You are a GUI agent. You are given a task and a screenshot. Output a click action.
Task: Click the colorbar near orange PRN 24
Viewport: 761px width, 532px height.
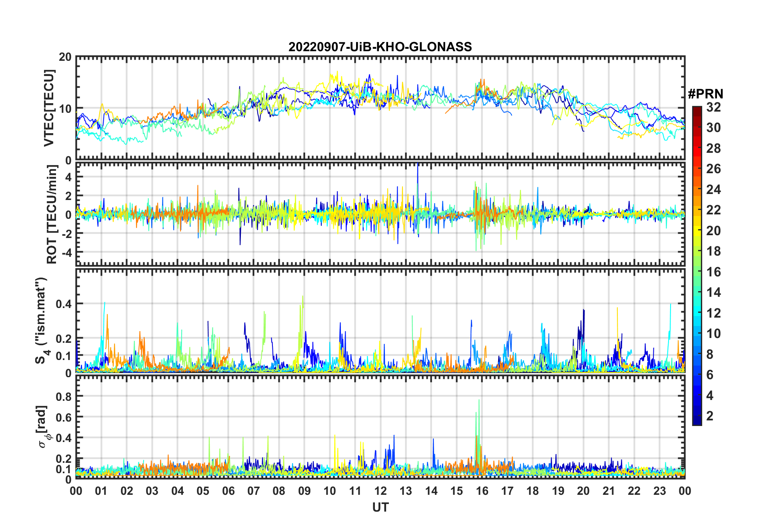coord(697,190)
